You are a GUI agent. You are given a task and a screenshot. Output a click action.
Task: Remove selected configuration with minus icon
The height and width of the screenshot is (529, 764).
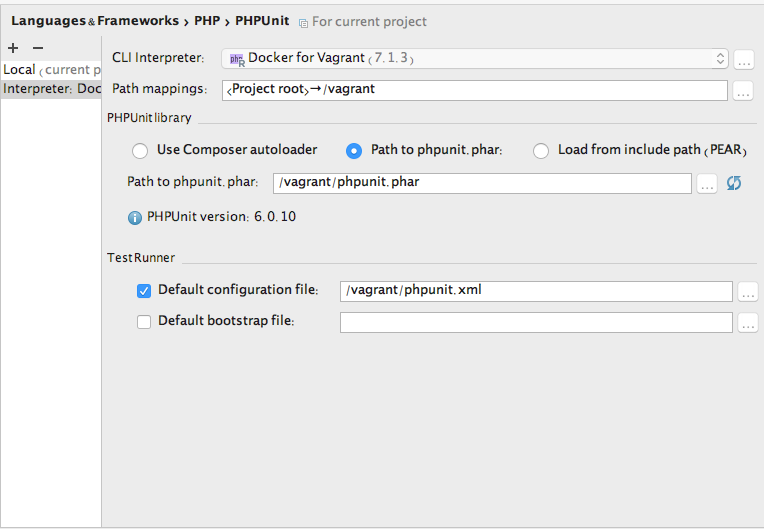38,48
